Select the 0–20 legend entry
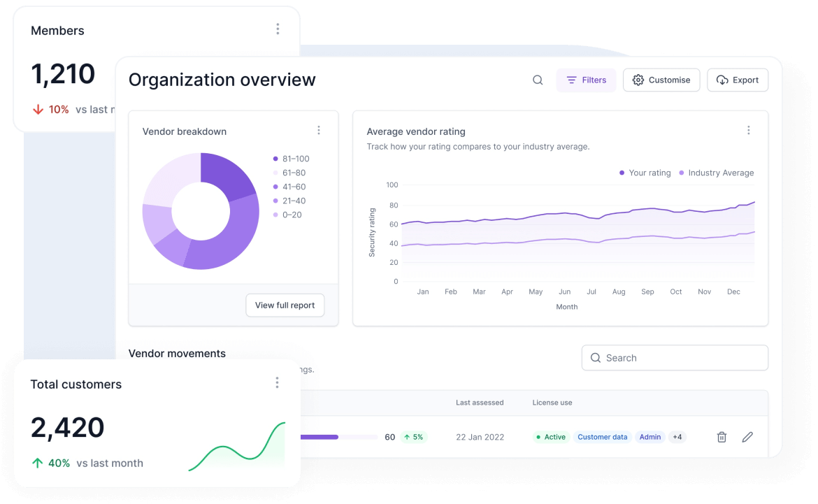Screen dimensions: 818x504 tap(287, 215)
